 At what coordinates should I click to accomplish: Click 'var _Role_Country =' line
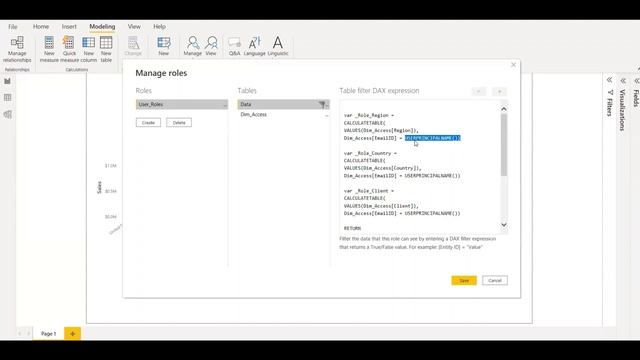click(370, 153)
